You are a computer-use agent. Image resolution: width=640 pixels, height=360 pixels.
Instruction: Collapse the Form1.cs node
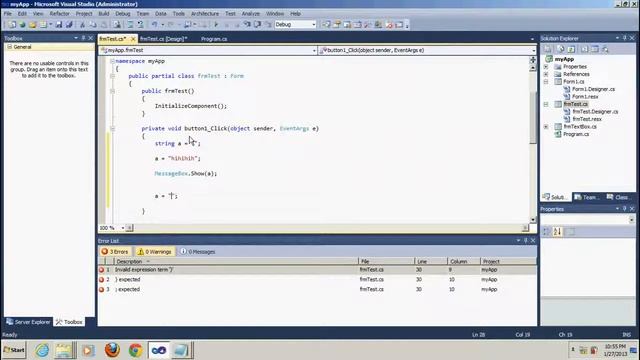[x=546, y=82]
